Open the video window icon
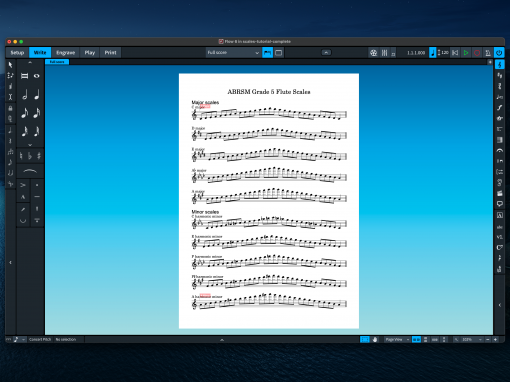The width and height of the screenshot is (510, 382). click(x=373, y=53)
